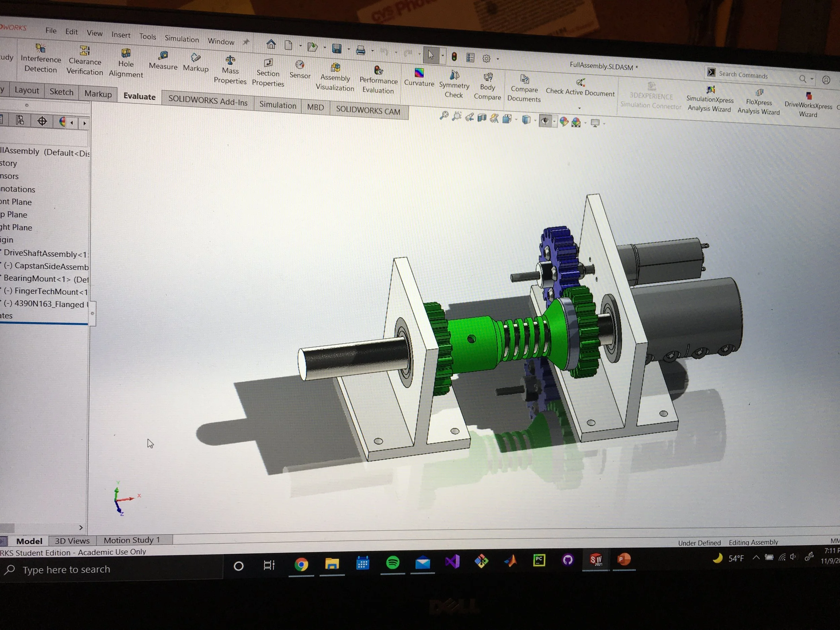
Task: Expand the DriveShaftAssembly tree node
Action: (x=2, y=254)
